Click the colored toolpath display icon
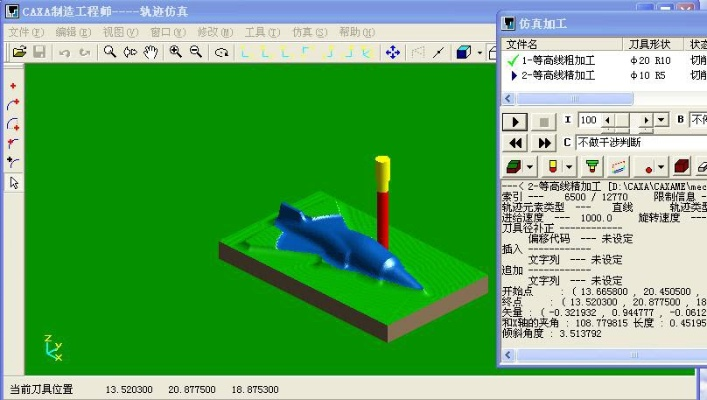 (x=619, y=167)
